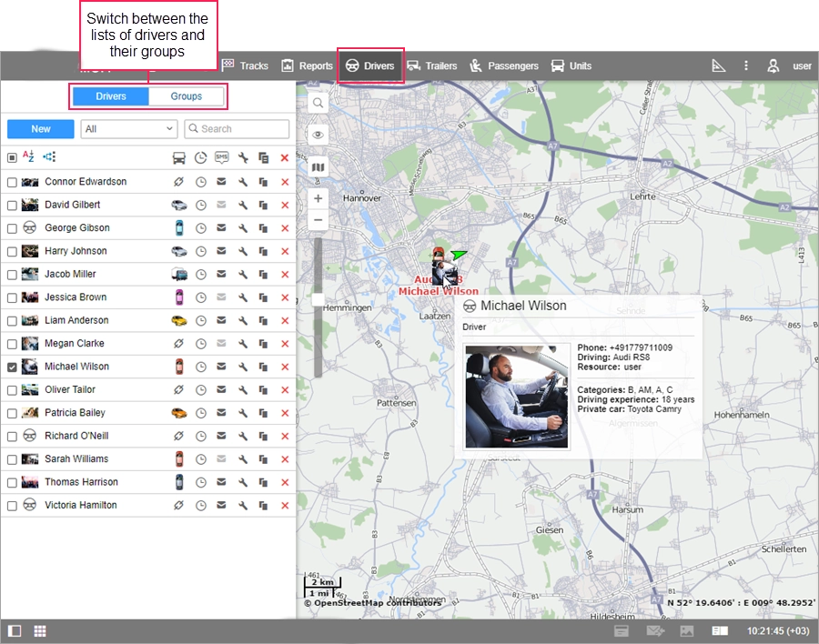Toggle map visible layers eye button
819x644 pixels.
318,135
